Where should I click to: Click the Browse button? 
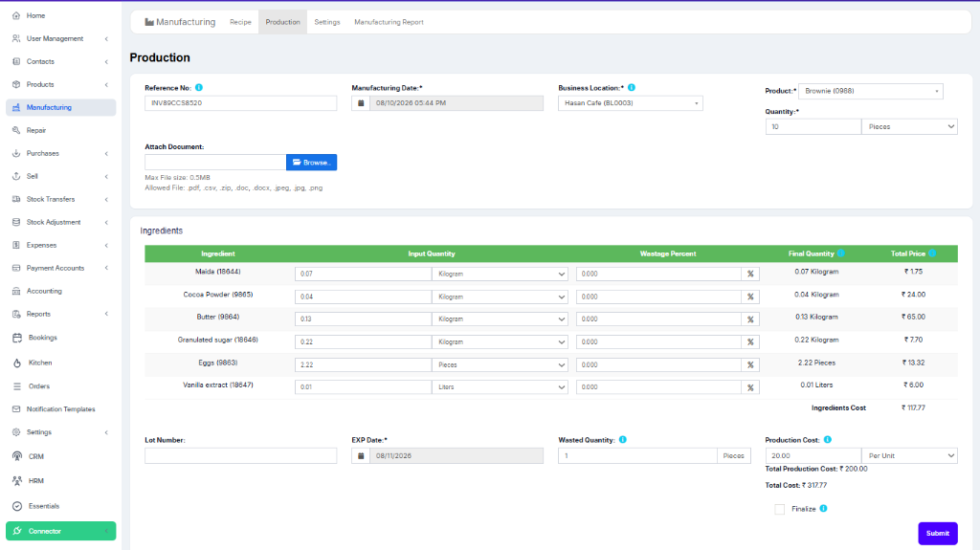coord(311,163)
